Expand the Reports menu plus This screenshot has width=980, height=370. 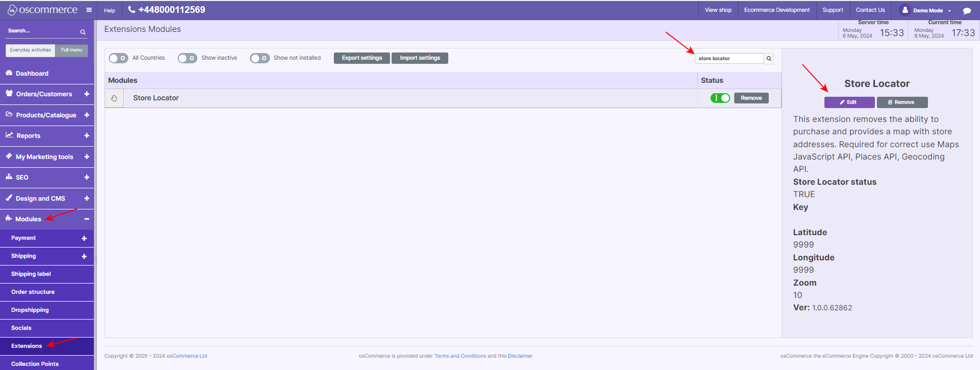(87, 135)
